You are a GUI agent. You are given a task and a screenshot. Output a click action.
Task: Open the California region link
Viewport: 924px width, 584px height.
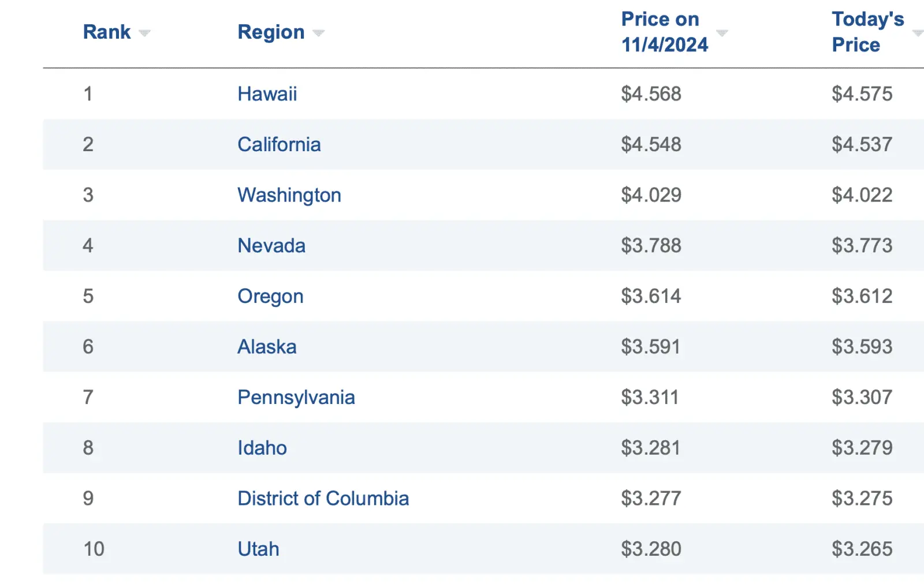(279, 144)
